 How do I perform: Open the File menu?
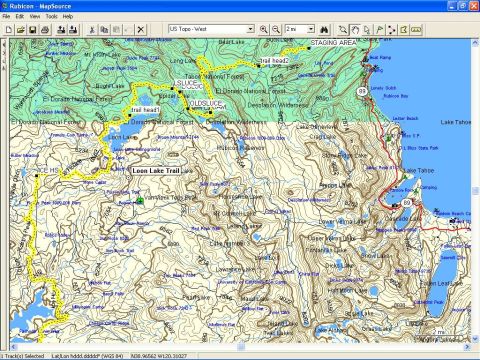point(6,16)
